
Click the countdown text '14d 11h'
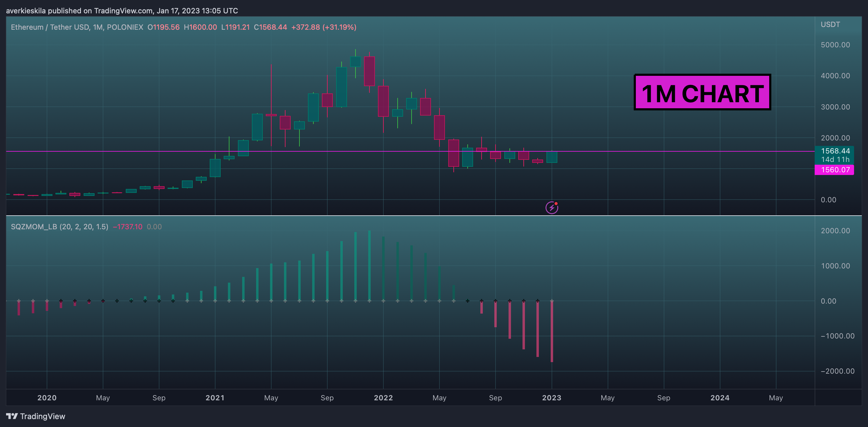[835, 159]
